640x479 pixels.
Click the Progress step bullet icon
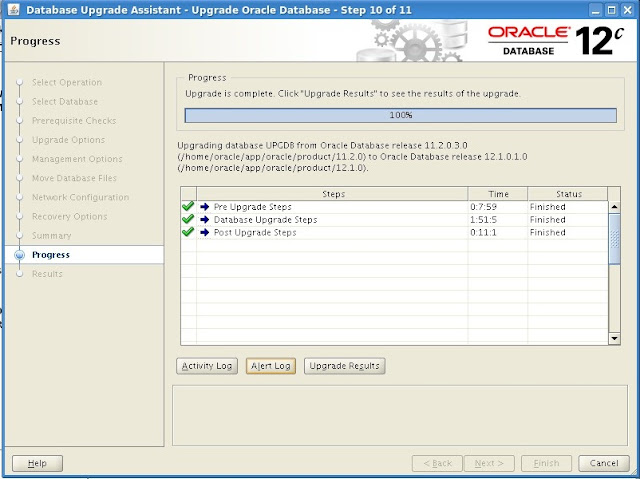(x=19, y=255)
